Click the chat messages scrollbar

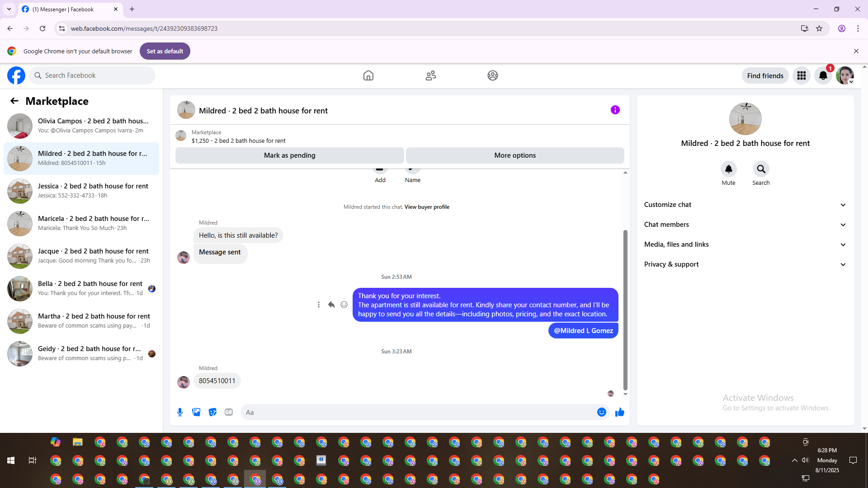click(x=625, y=310)
